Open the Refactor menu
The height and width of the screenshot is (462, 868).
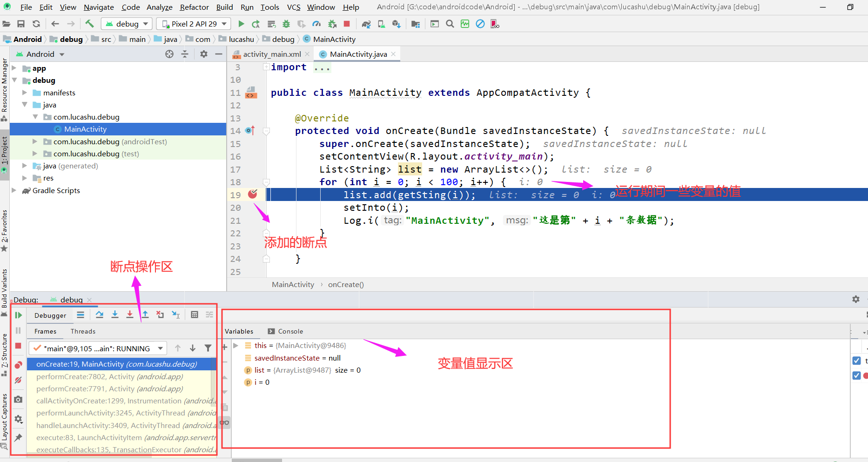coord(195,7)
